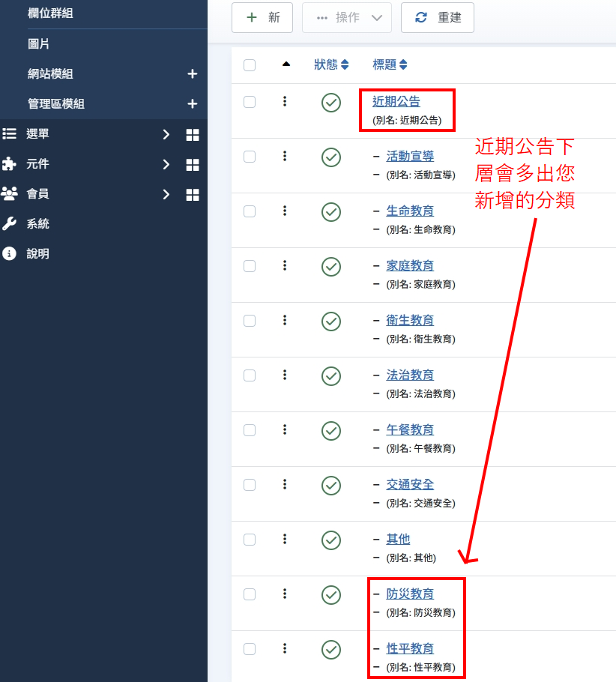Expand the 選單 sidebar menu chevron

[166, 134]
